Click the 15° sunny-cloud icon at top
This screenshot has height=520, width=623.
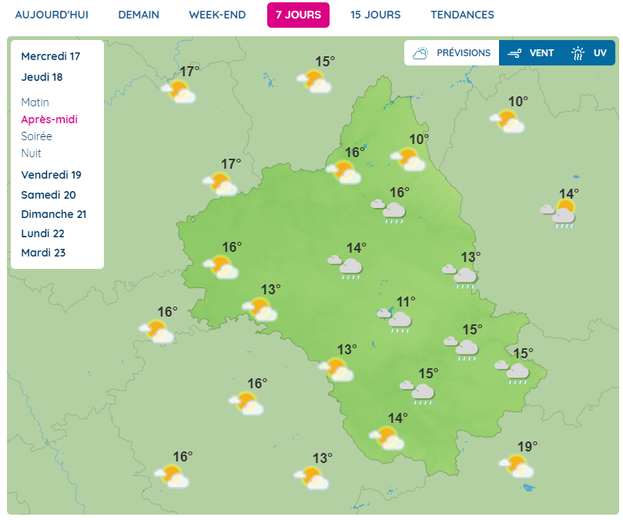pos(314,81)
